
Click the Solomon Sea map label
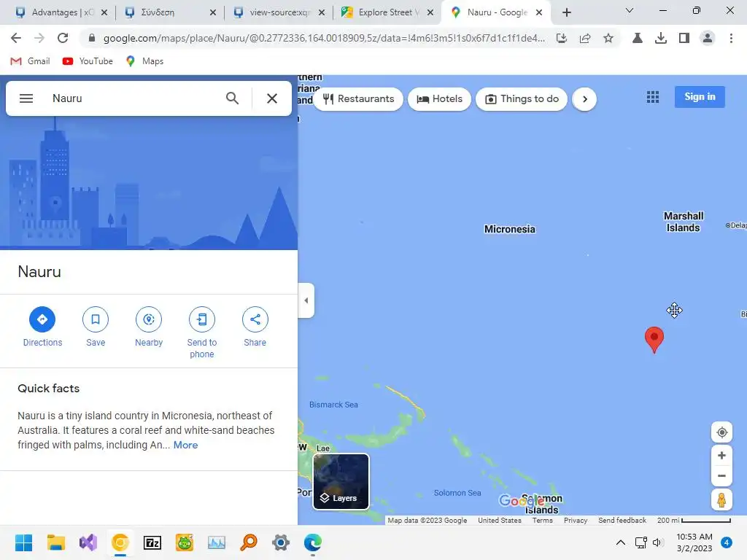tap(457, 493)
